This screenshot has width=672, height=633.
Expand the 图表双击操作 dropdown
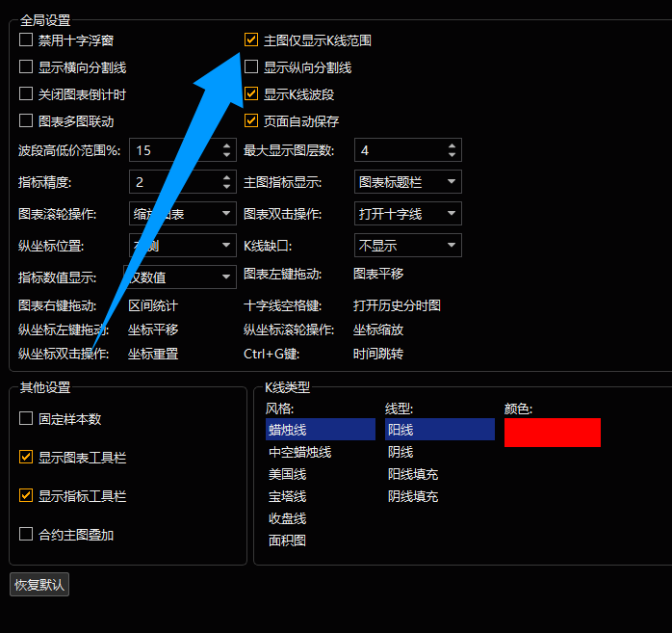(x=408, y=214)
